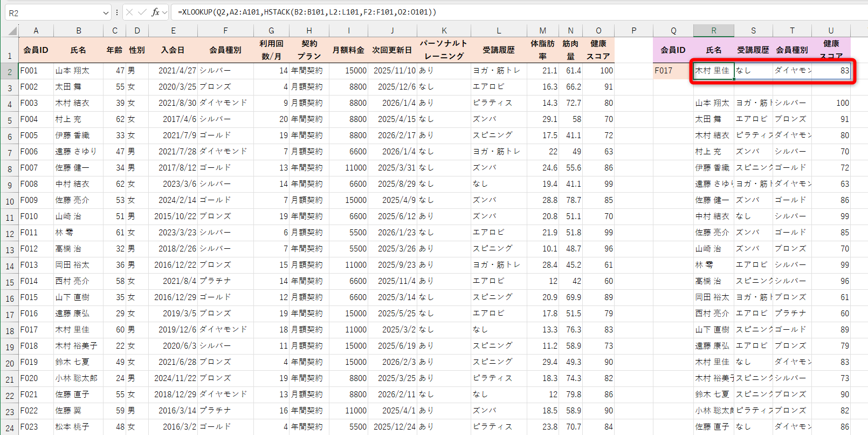Click the 会員ID header cell in column A
Viewport: 868px width, 435px height.
click(36, 50)
